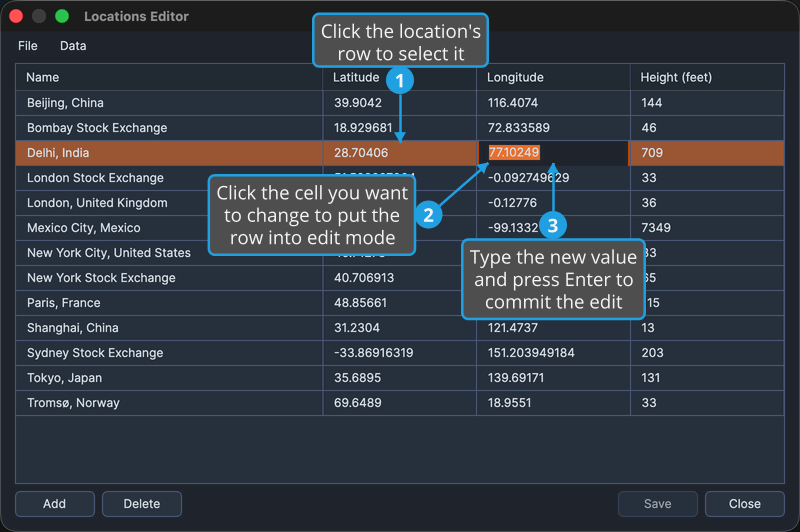Select the Tokyo, Japan row
The height and width of the screenshot is (532, 800).
(399, 378)
